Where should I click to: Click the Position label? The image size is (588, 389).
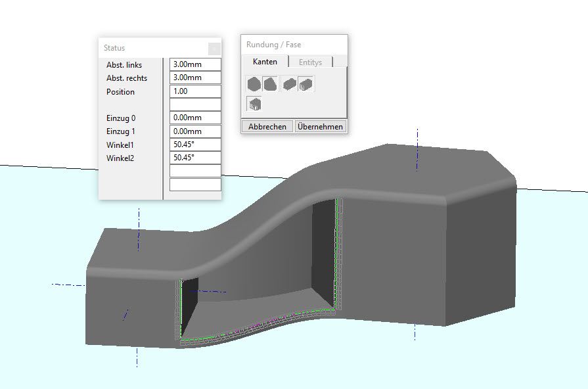(120, 92)
